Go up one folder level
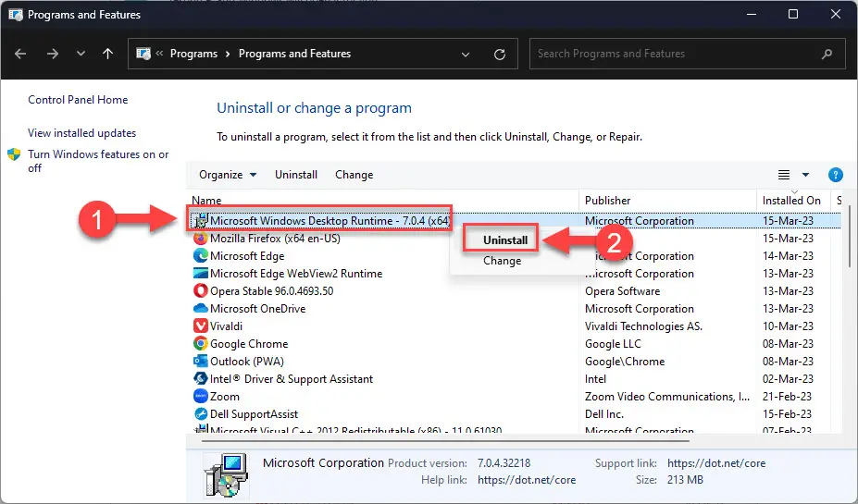858x504 pixels. point(107,54)
